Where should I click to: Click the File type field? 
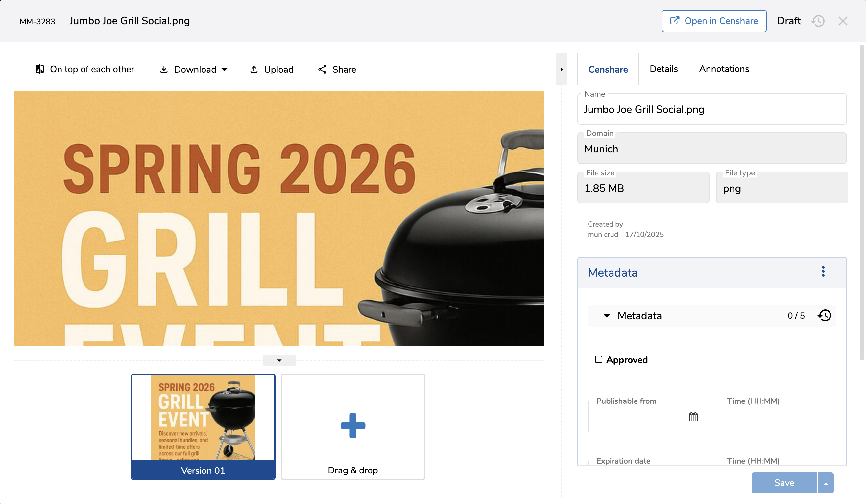pos(782,188)
